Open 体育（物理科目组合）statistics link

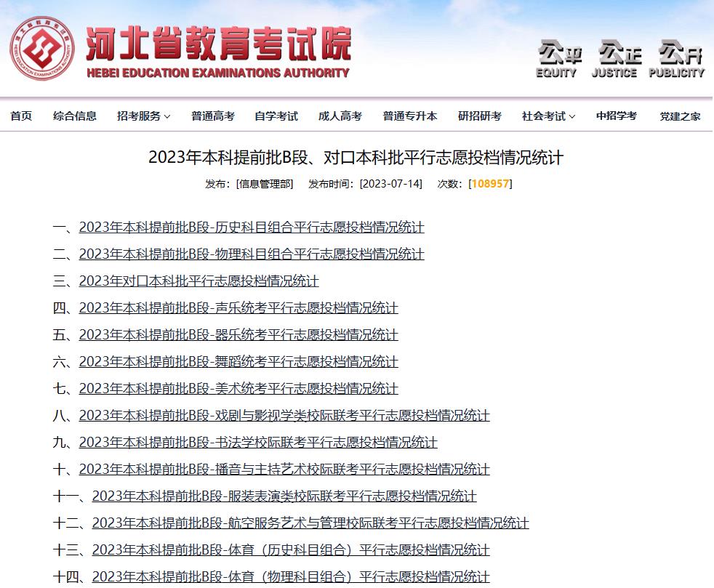pos(291,576)
